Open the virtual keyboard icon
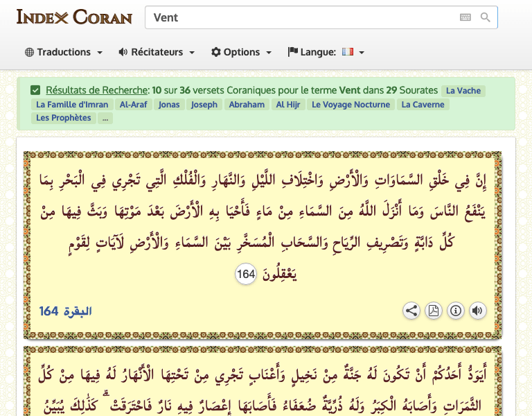 coord(465,17)
